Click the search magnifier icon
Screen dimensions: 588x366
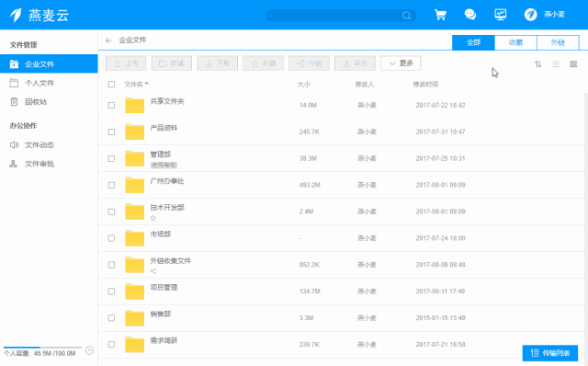[406, 16]
